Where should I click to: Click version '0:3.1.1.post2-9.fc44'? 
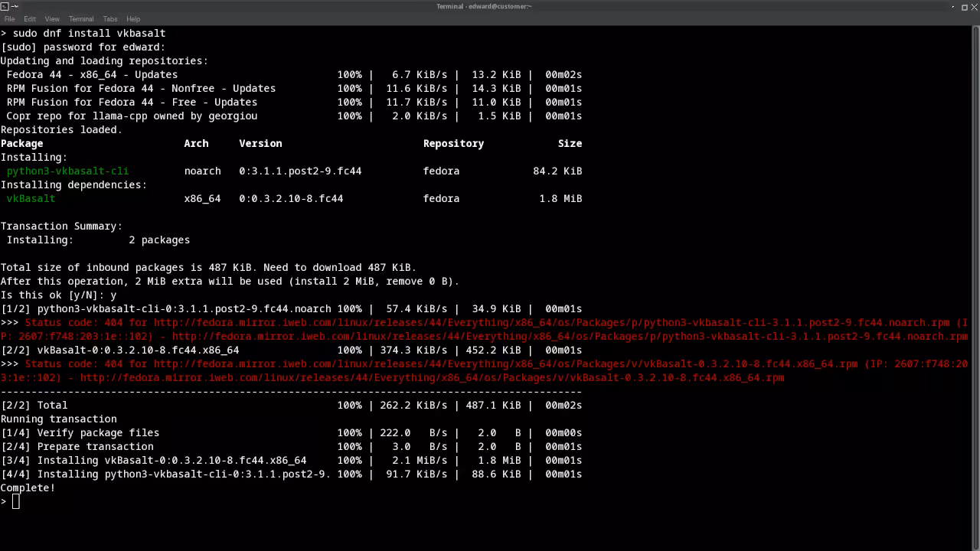[300, 171]
